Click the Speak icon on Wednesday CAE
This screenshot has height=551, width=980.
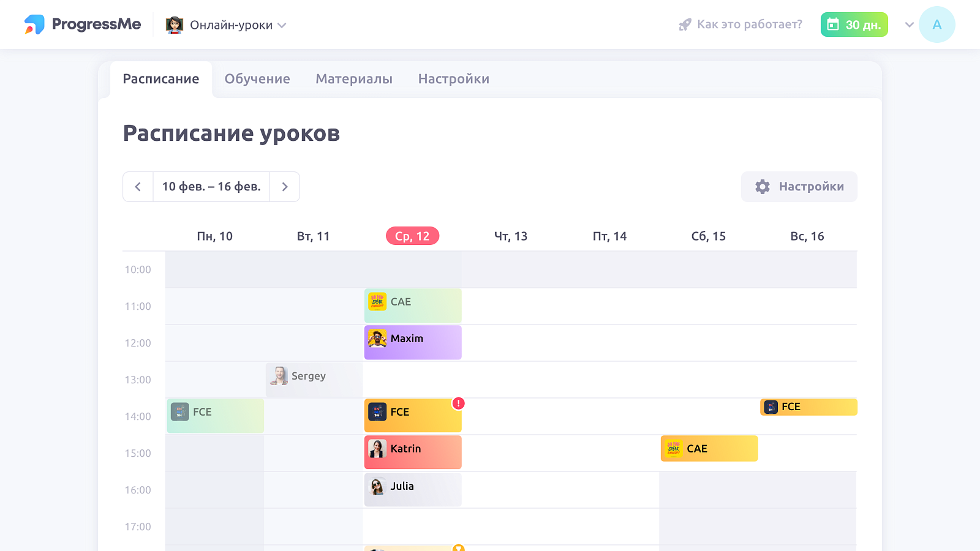[377, 302]
